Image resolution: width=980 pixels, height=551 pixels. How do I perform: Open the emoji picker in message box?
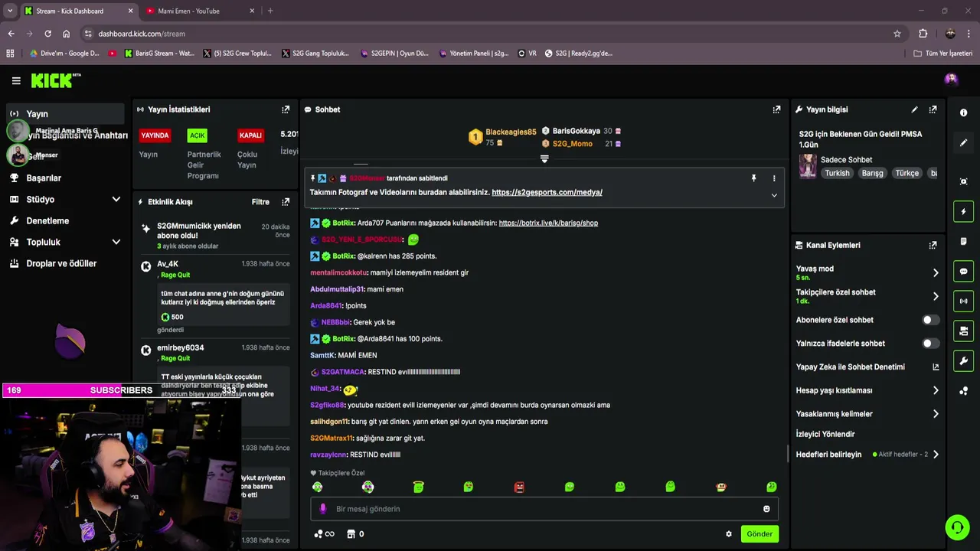pos(766,509)
